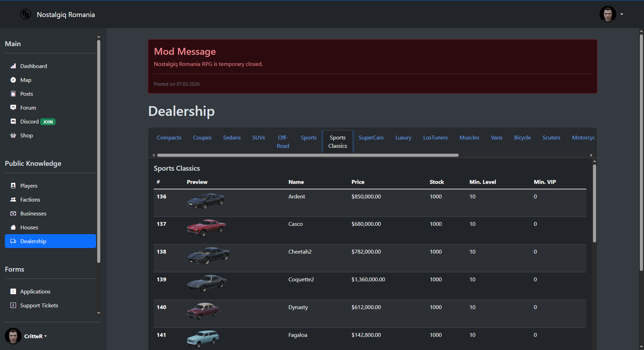
Task: Open Support Tickets via its icon
Action: click(13, 305)
